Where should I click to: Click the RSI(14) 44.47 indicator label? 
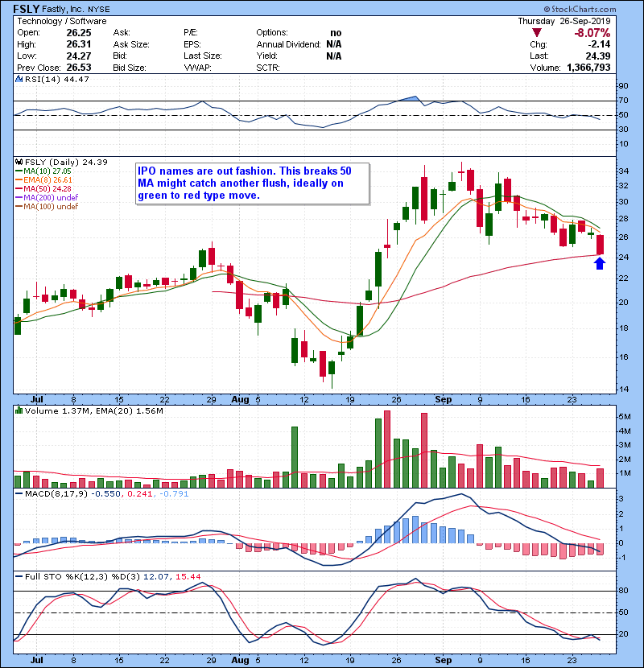coord(57,79)
